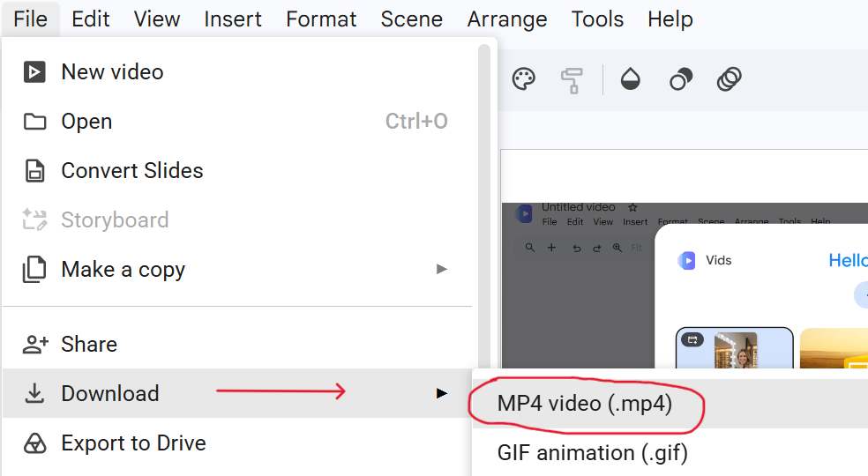Open the View menu
This screenshot has width=868, height=476.
pyautogui.click(x=157, y=19)
